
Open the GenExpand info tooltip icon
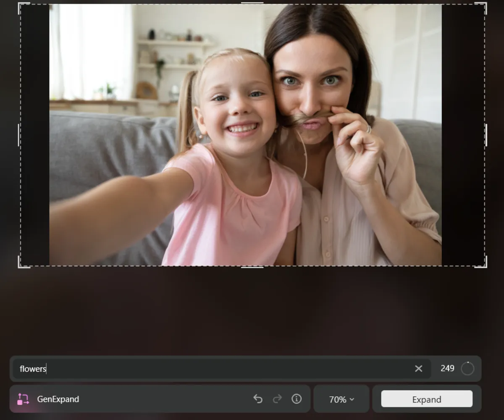point(297,399)
